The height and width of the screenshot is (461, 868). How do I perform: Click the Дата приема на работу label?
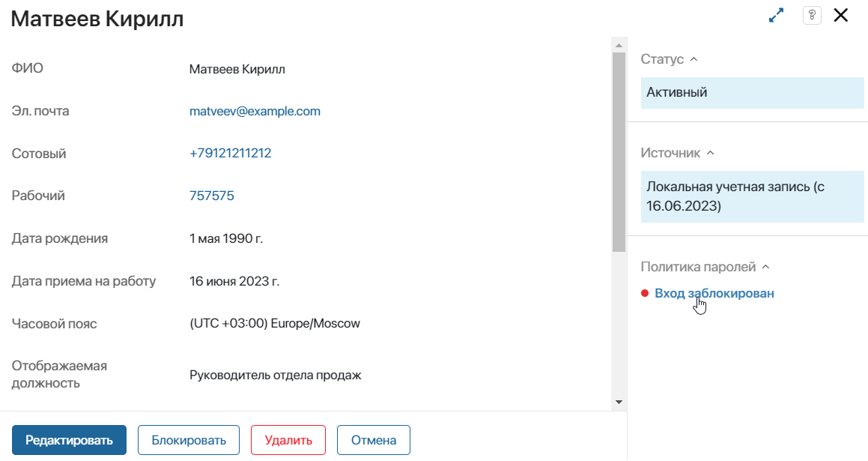point(84,281)
